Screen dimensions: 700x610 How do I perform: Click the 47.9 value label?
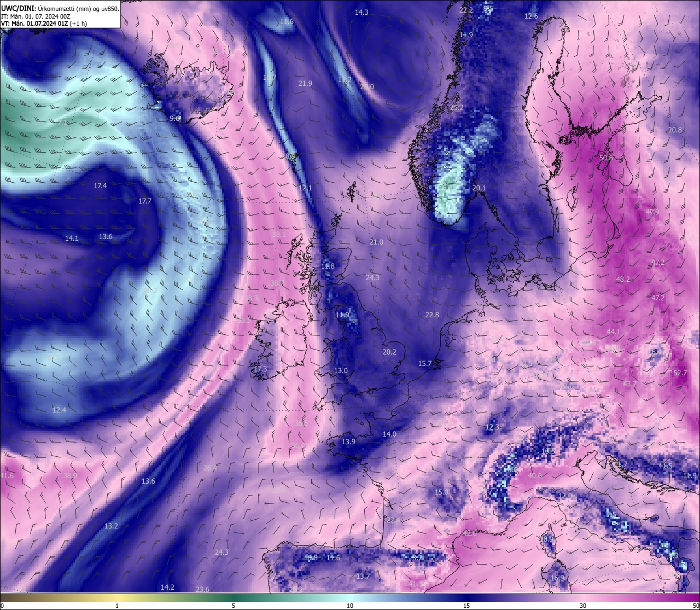pyautogui.click(x=652, y=212)
